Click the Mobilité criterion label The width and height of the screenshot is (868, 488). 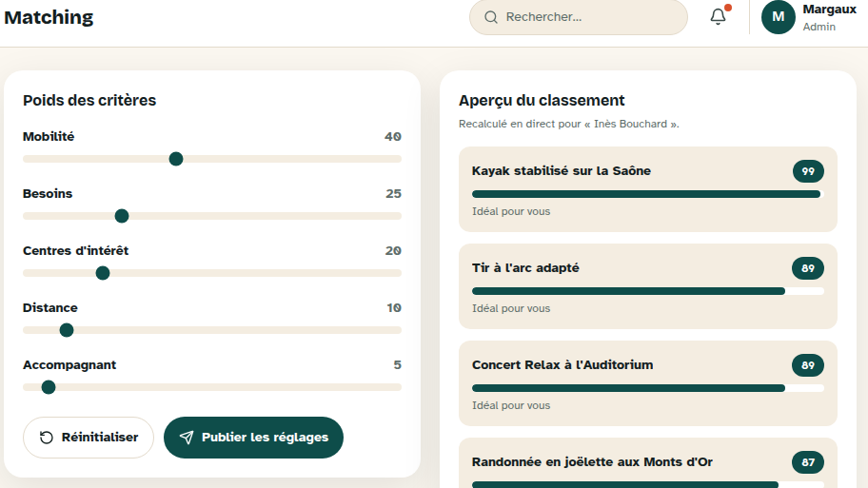[x=49, y=137]
